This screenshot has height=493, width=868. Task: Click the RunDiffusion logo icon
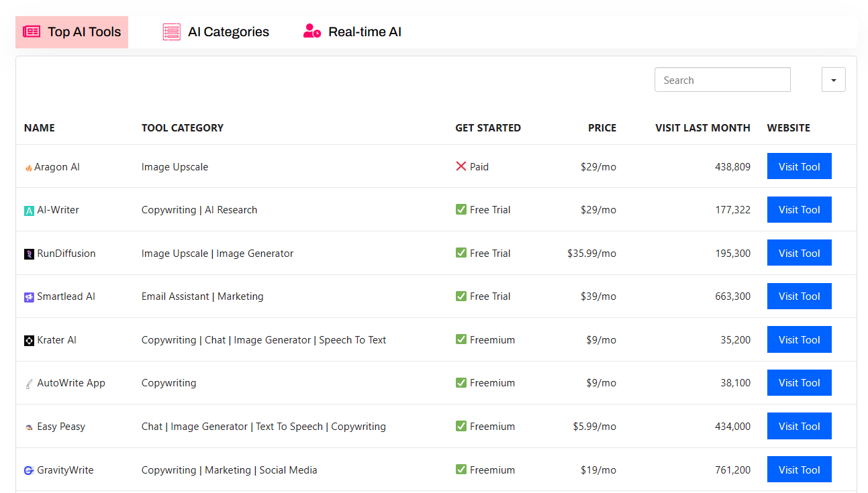29,254
